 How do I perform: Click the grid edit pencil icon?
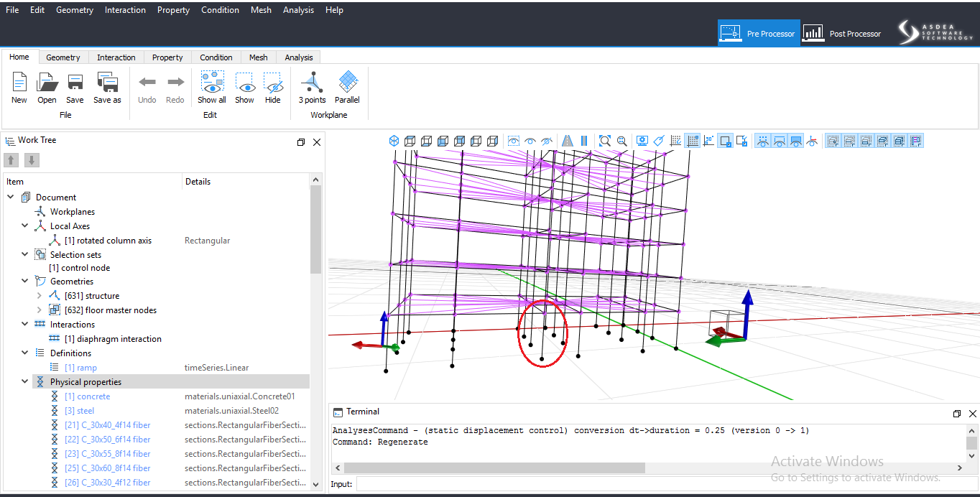tap(675, 141)
